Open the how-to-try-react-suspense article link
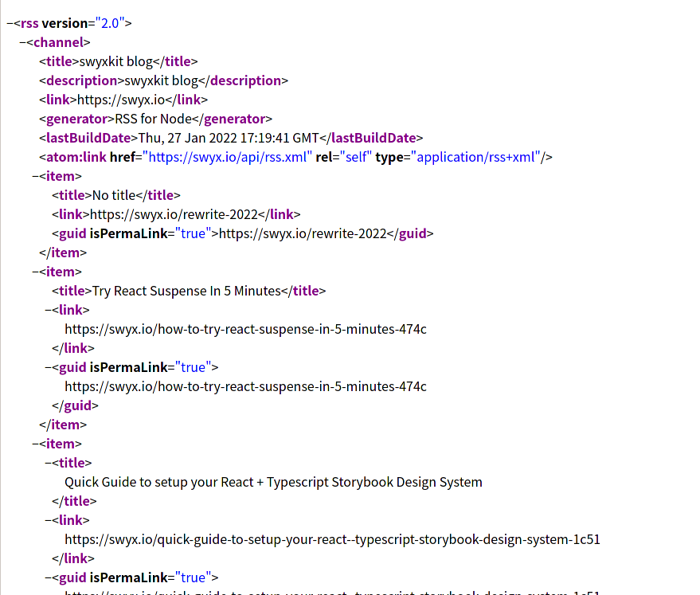Image resolution: width=700 pixels, height=595 pixels. coord(245,328)
